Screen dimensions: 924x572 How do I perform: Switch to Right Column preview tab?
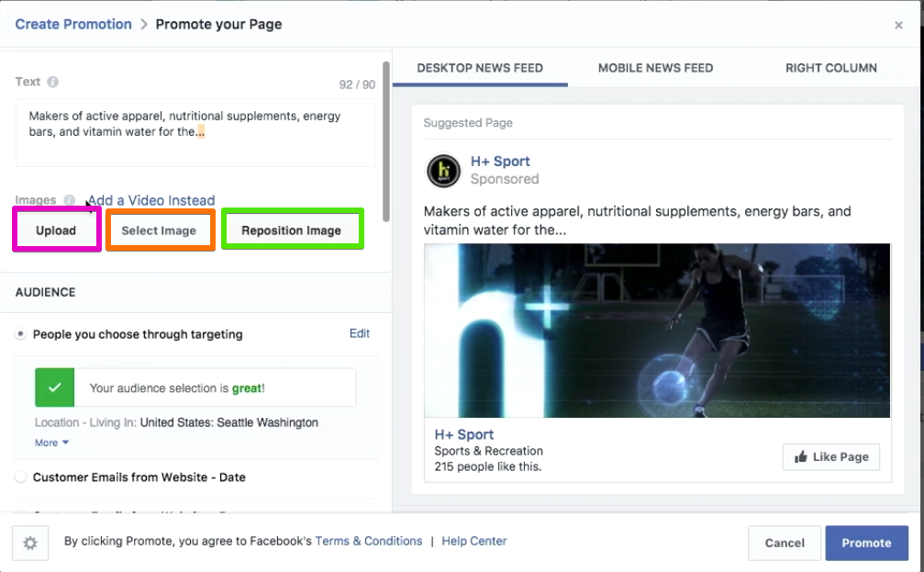(831, 68)
